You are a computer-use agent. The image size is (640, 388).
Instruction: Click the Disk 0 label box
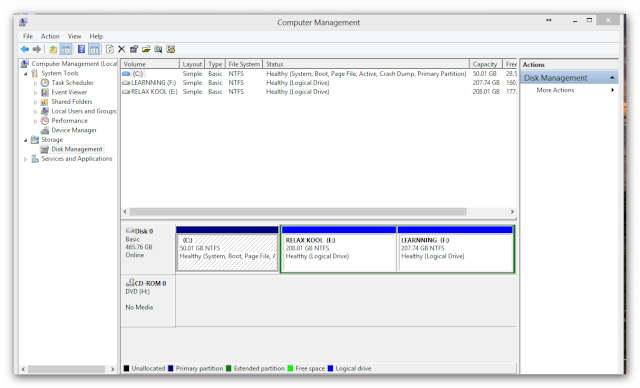pos(148,249)
